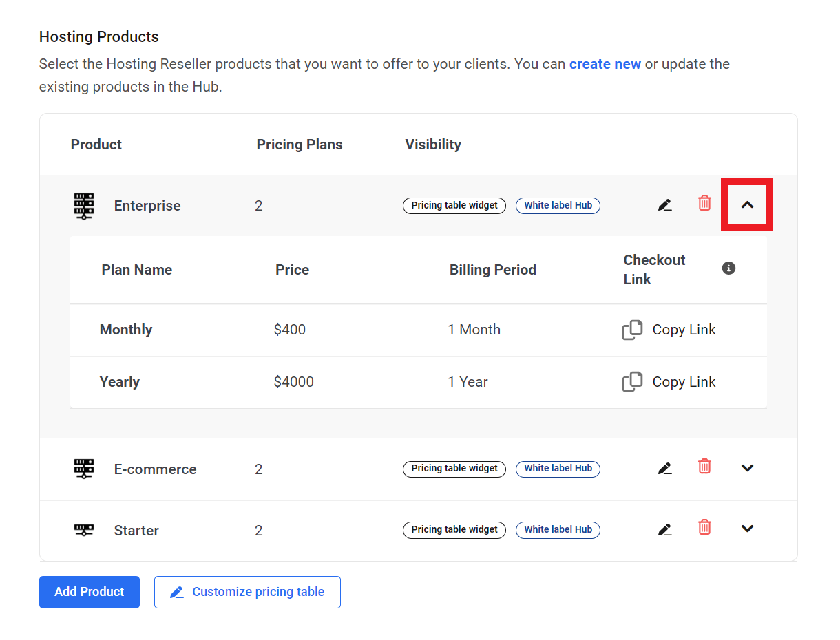Click the $4000 price cell

click(x=294, y=382)
